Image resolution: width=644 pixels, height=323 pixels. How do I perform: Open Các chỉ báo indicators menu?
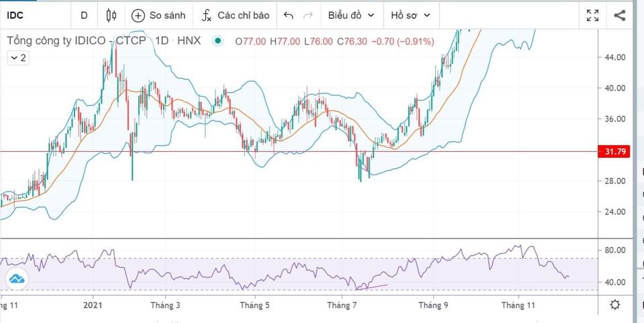pos(235,15)
